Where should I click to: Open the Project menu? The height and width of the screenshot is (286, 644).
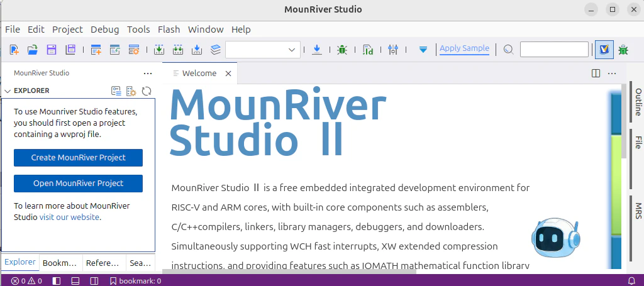(68, 30)
